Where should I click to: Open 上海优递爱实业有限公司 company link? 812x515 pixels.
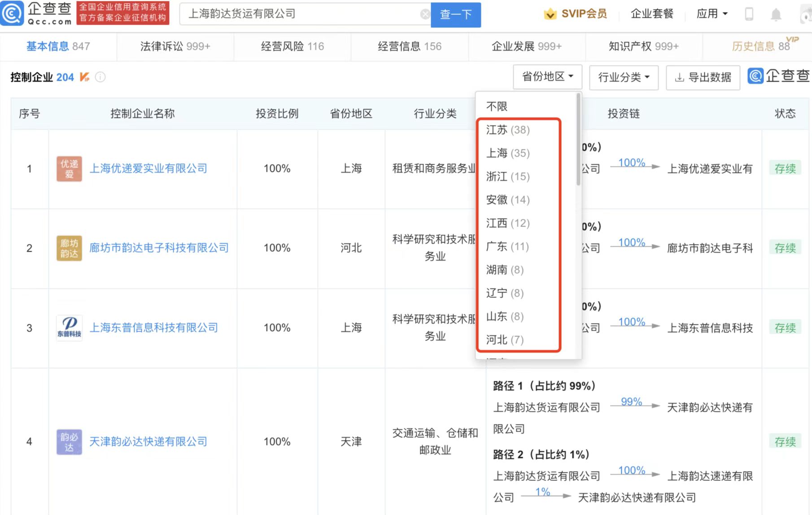[148, 169]
